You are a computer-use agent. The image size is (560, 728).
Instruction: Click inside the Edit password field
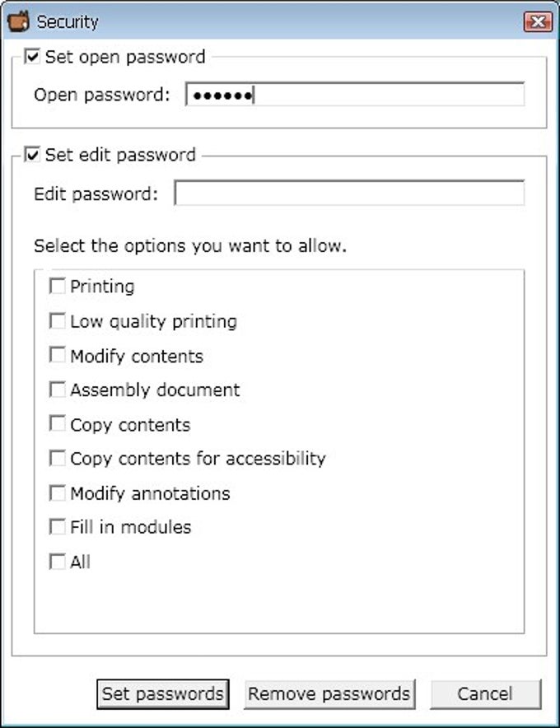[x=346, y=192]
